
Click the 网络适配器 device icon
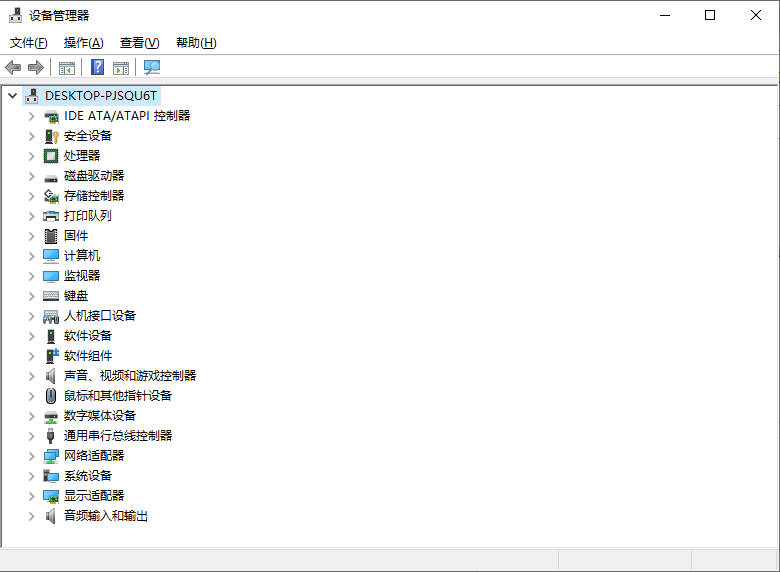point(51,456)
